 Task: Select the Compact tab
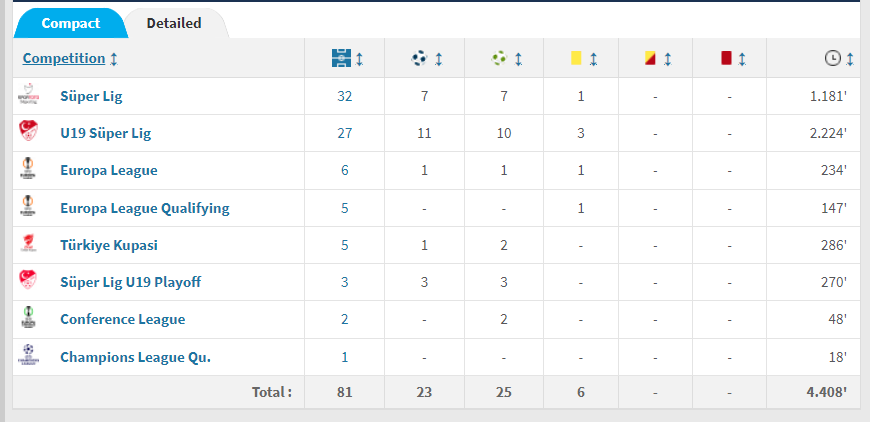point(70,23)
